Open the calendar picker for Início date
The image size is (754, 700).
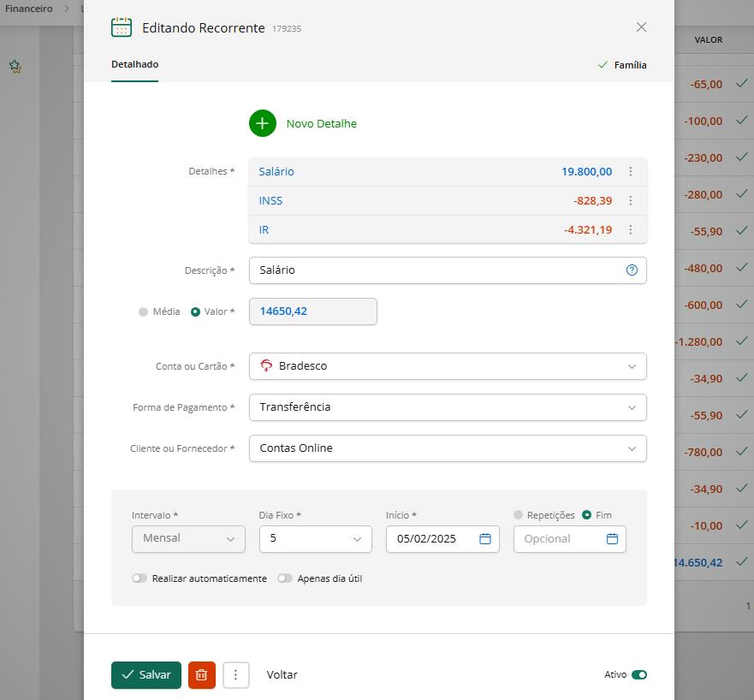pos(485,538)
